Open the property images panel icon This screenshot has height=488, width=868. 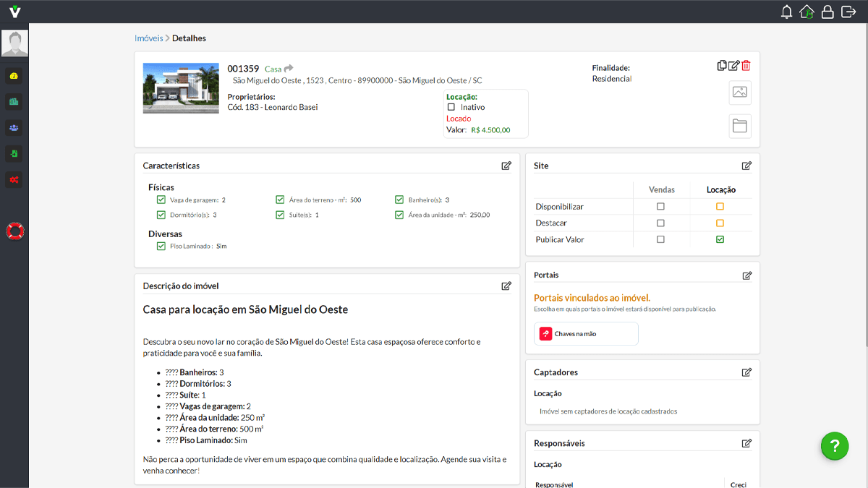click(739, 93)
